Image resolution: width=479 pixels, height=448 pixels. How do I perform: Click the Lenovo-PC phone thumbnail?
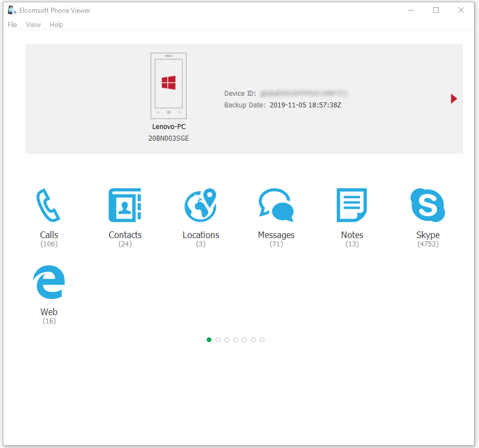coord(168,86)
